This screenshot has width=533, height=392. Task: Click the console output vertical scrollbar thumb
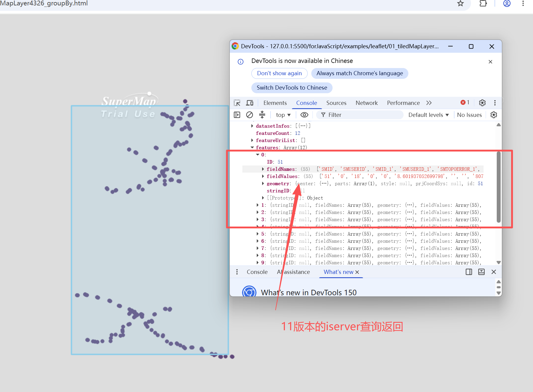(x=499, y=187)
